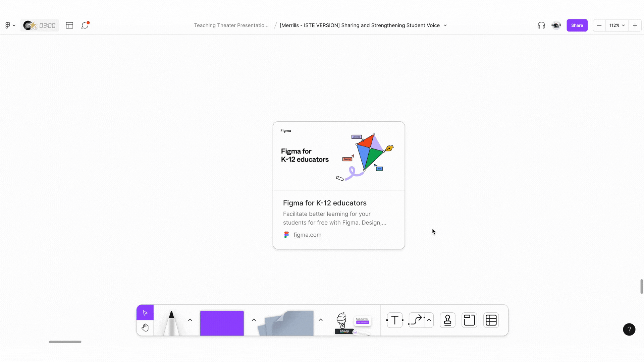Open the zoom percentage menu
The width and height of the screenshot is (644, 362).
click(616, 25)
